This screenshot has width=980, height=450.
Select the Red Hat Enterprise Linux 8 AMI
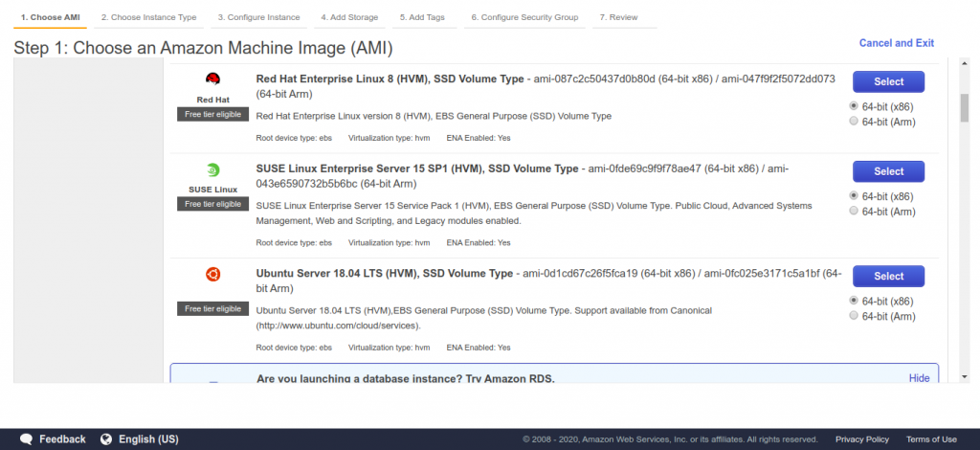(x=888, y=82)
